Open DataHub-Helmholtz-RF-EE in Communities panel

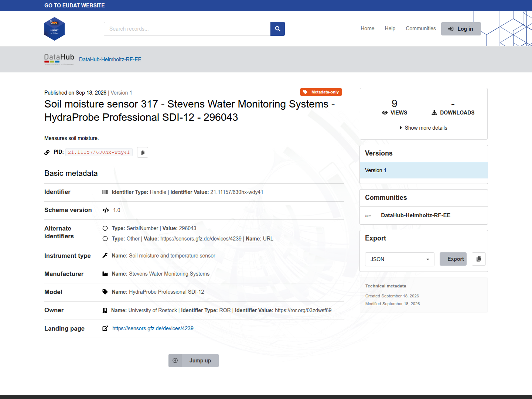[x=416, y=215]
